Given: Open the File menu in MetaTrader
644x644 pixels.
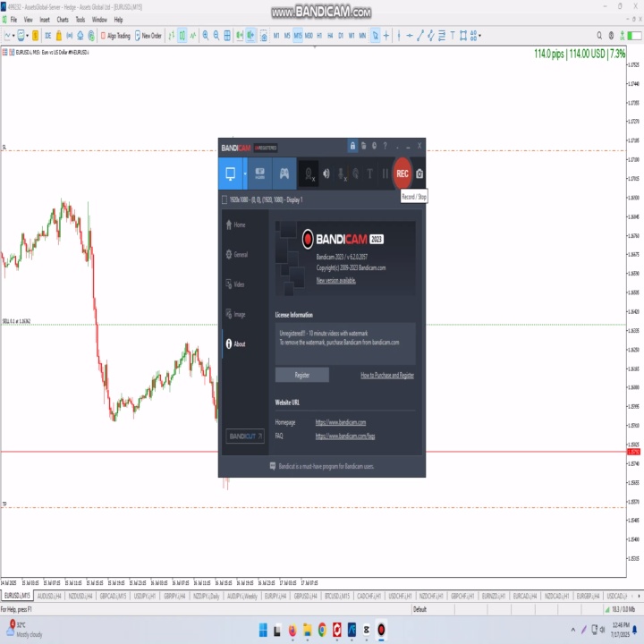Looking at the screenshot, I should [x=13, y=20].
